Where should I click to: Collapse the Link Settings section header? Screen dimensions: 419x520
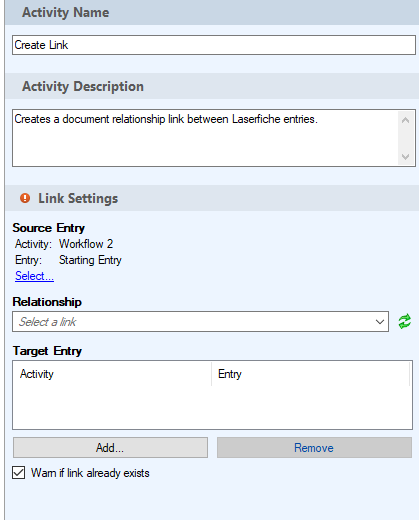(212, 198)
